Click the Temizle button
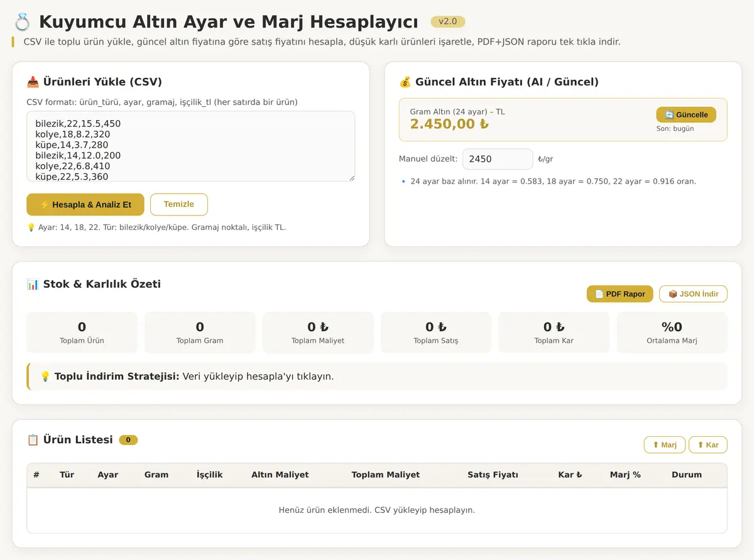Image resolution: width=754 pixels, height=560 pixels. pyautogui.click(x=179, y=204)
